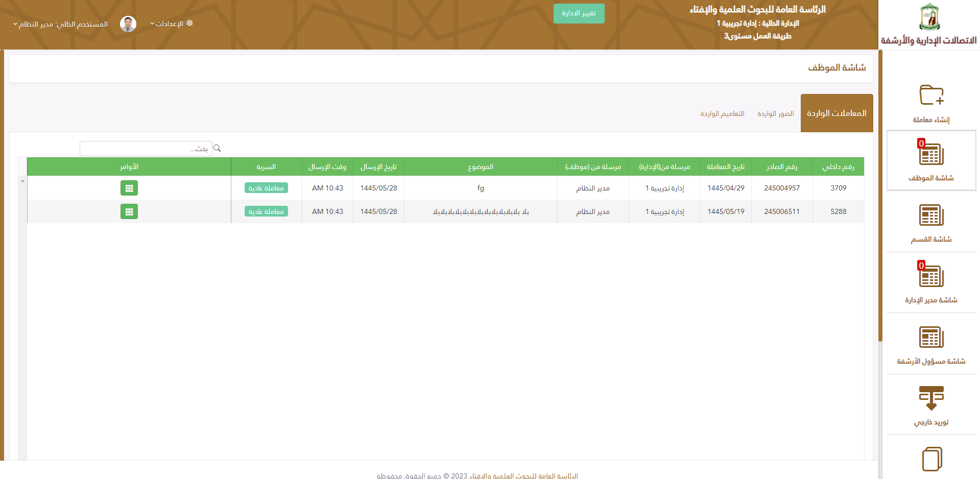This screenshot has width=980, height=479.
Task: Sort by رقم داخلي column header
Action: click(x=838, y=167)
